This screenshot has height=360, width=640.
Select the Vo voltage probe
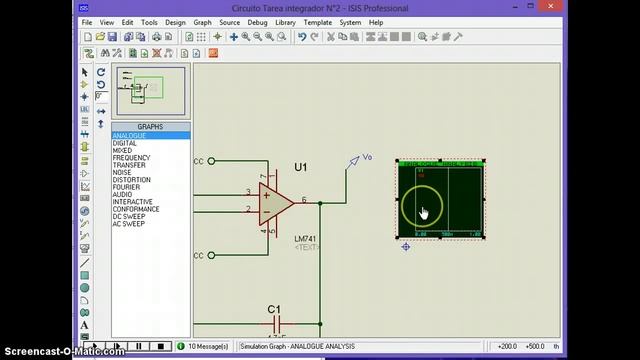pyautogui.click(x=354, y=162)
